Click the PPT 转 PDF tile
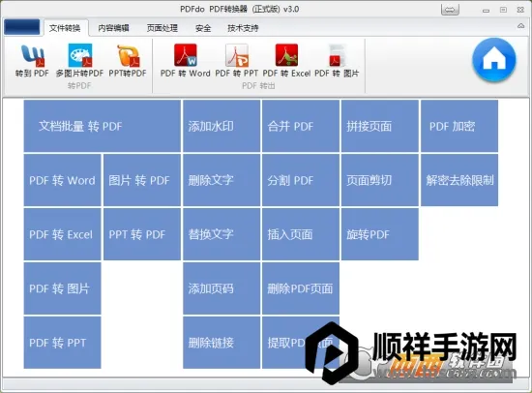532x393 pixels. 142,234
